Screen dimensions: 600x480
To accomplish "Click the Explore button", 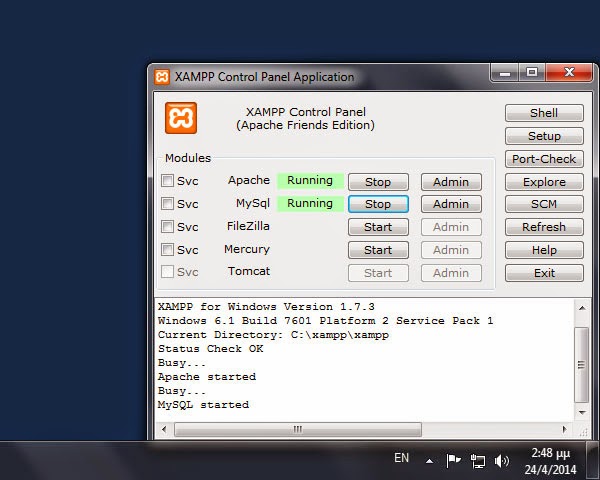I will (544, 182).
